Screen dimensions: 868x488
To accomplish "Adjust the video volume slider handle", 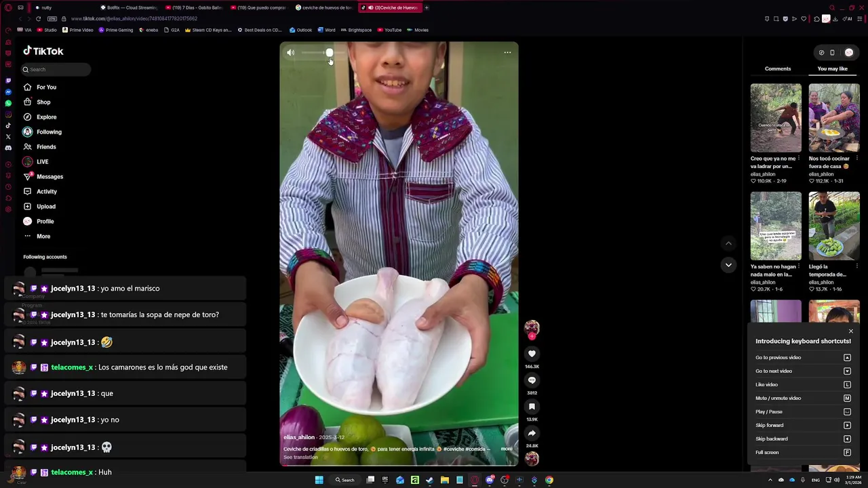I will tap(329, 53).
